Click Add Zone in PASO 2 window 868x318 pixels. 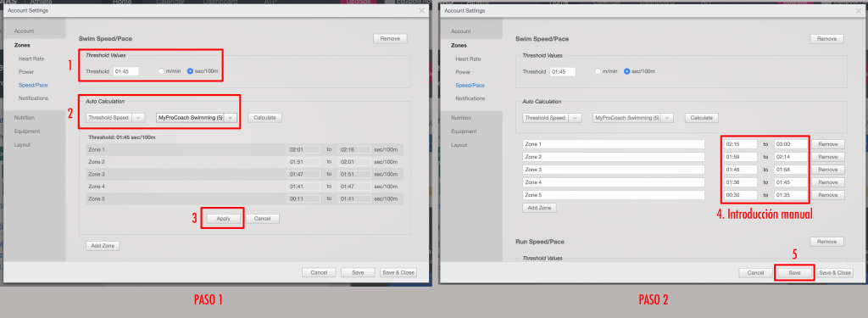(539, 208)
